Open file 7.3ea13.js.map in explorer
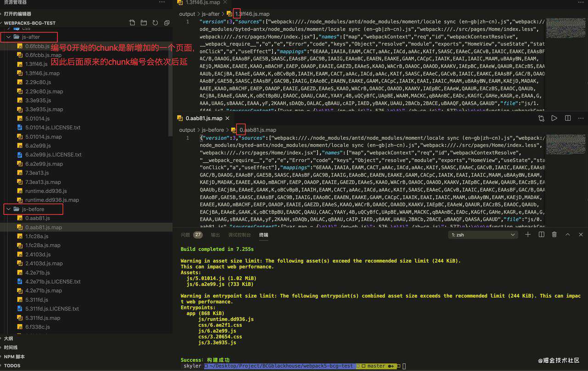The image size is (588, 371). coord(44,182)
